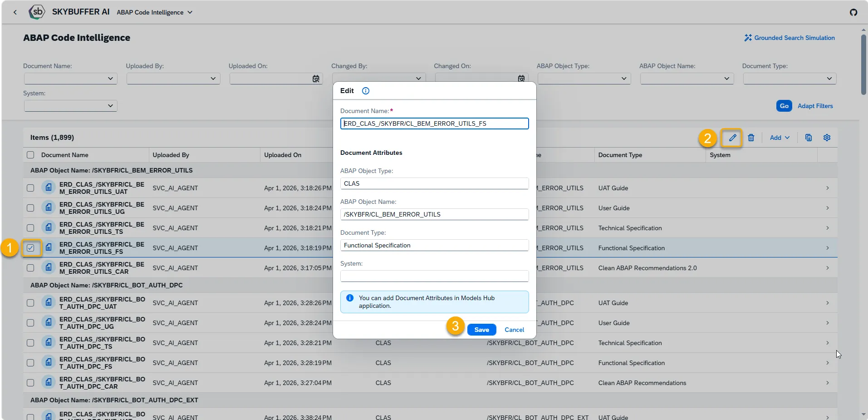Click the Edit pencil icon in toolbar
The height and width of the screenshot is (420, 868).
(732, 138)
